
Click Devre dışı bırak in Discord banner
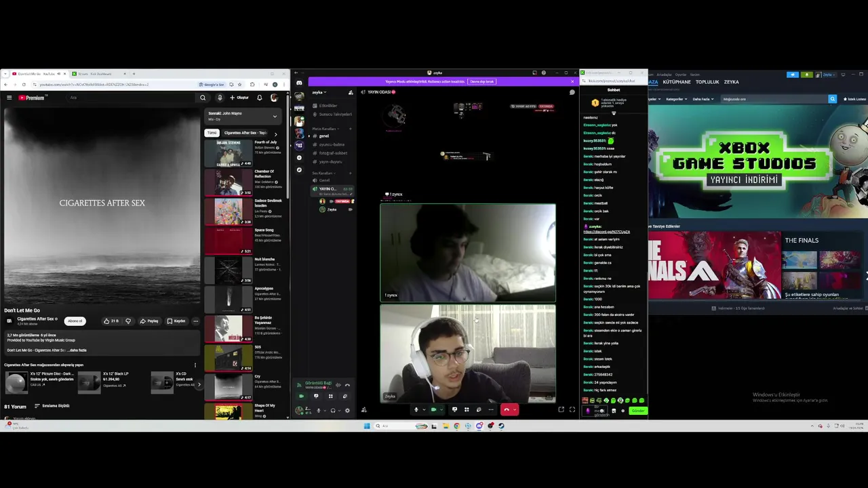click(482, 81)
